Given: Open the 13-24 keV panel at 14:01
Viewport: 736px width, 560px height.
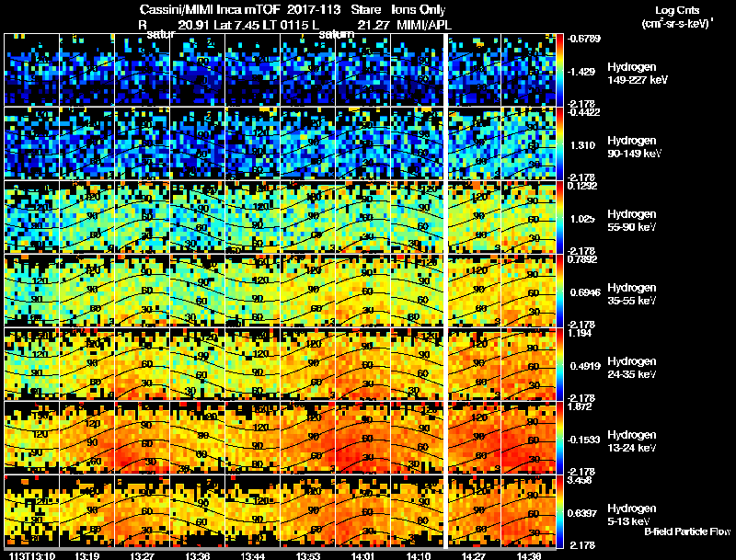Looking at the screenshot, I should (362, 438).
